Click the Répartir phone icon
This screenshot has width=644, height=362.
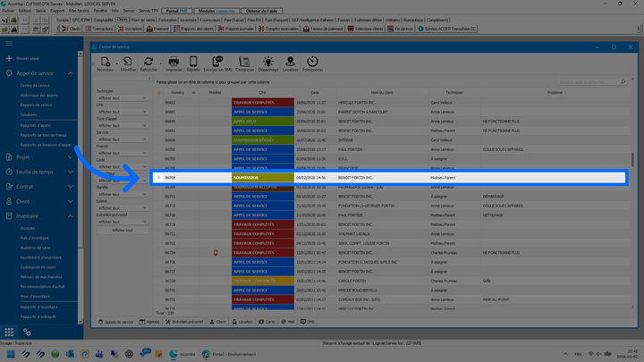coord(193,62)
